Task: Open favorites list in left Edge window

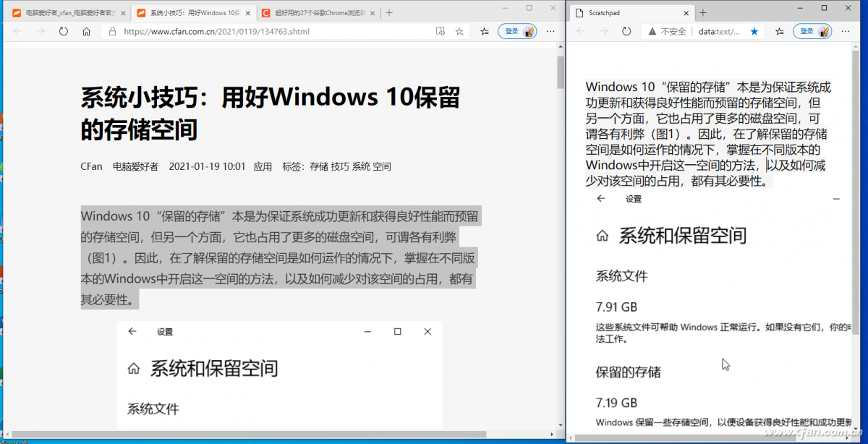Action: (x=485, y=32)
